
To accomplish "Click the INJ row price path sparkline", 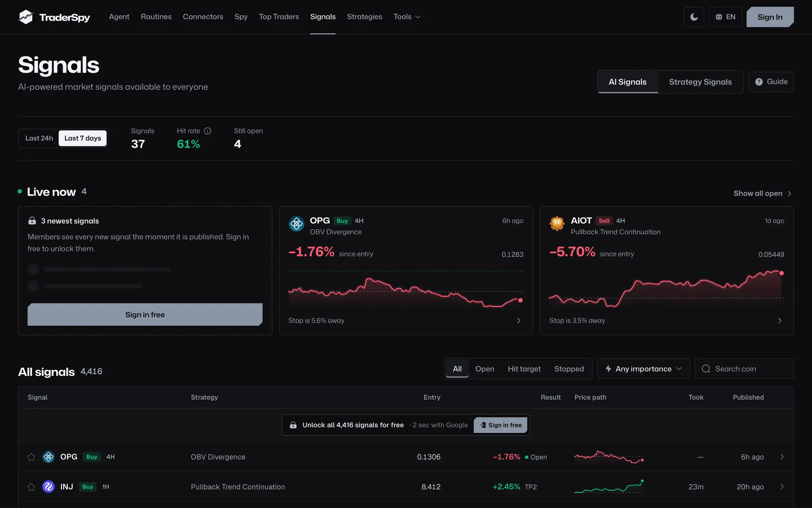I will pyautogui.click(x=609, y=487).
